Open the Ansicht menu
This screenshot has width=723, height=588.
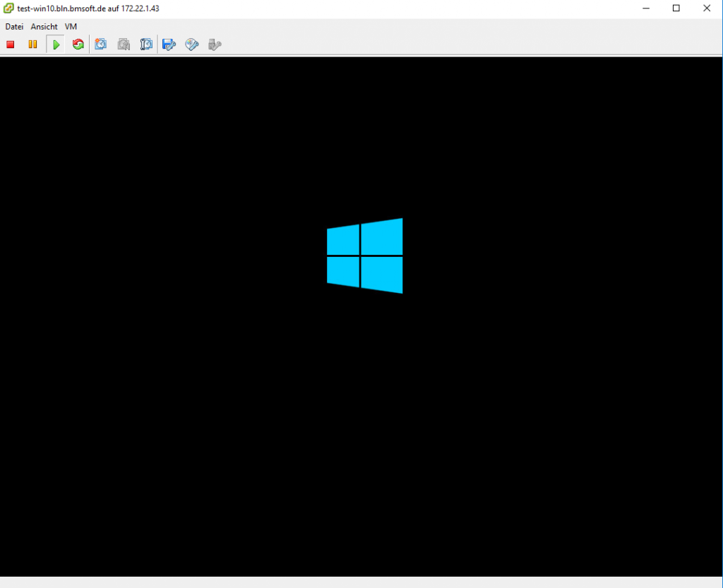(x=44, y=26)
